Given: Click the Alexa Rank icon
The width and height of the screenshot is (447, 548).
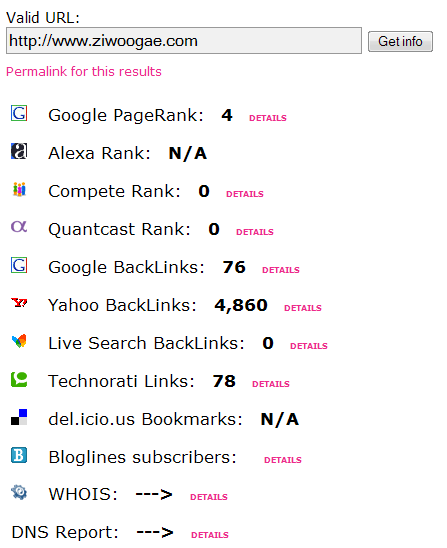Looking at the screenshot, I should point(19,151).
